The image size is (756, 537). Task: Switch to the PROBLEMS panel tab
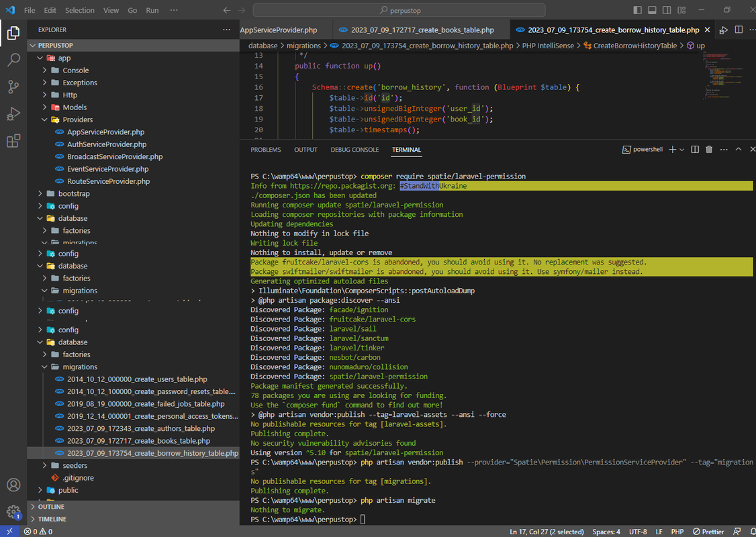point(266,150)
